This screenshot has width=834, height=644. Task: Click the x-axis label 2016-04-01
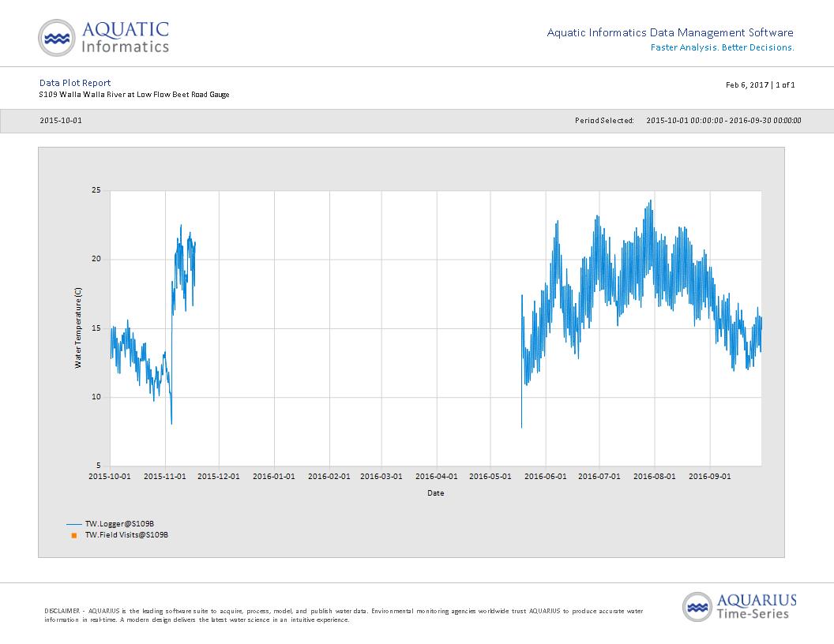point(437,477)
